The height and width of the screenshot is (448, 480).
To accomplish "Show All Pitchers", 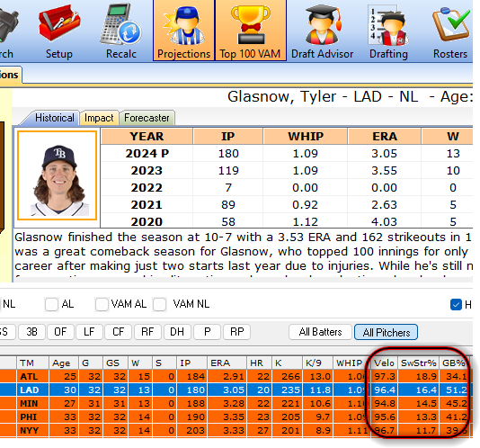I will [x=386, y=332].
